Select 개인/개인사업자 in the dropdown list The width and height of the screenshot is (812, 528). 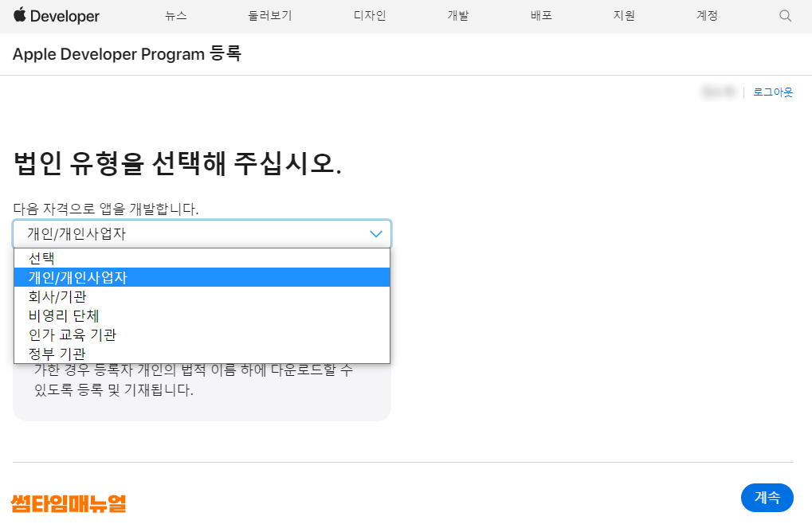[202, 277]
